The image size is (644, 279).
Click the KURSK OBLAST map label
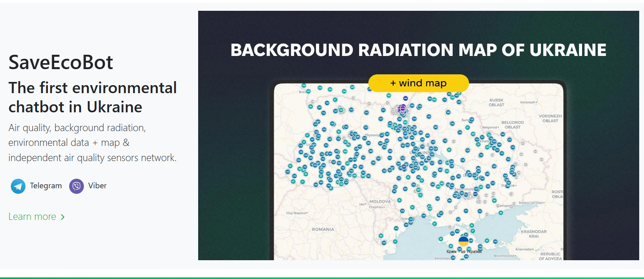pyautogui.click(x=497, y=102)
